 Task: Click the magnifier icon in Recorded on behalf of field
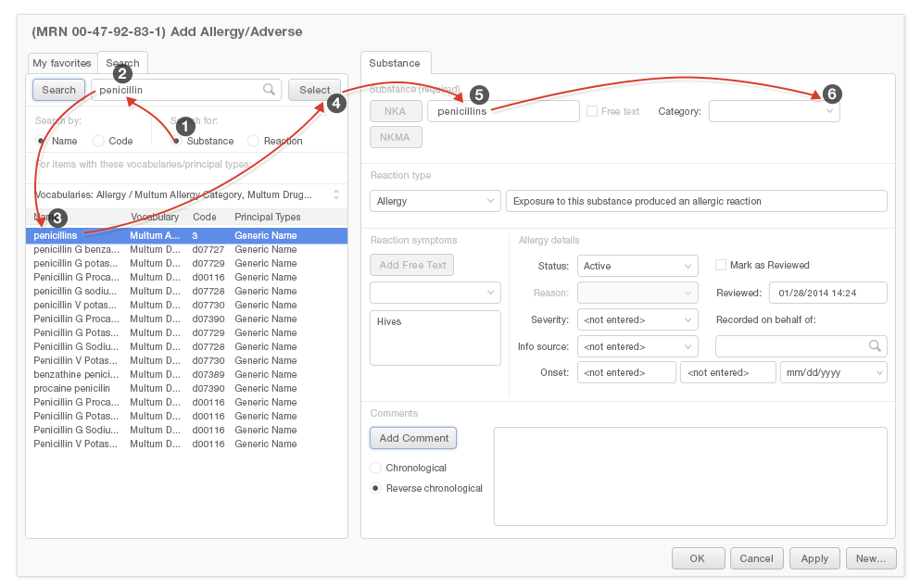[x=874, y=346]
